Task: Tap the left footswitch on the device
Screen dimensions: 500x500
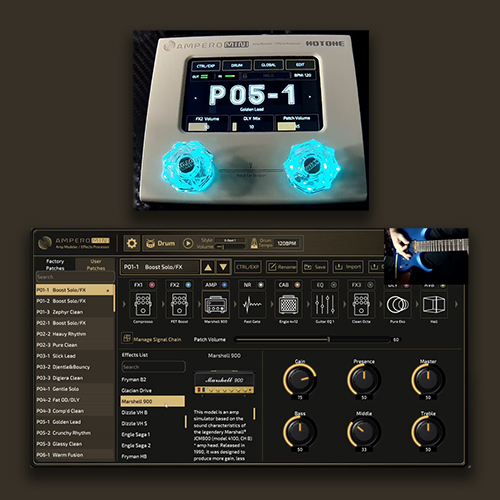Action: point(187,166)
